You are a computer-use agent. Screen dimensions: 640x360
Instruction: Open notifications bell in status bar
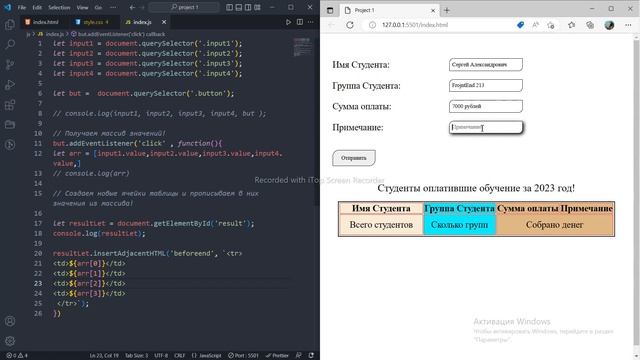tap(311, 356)
